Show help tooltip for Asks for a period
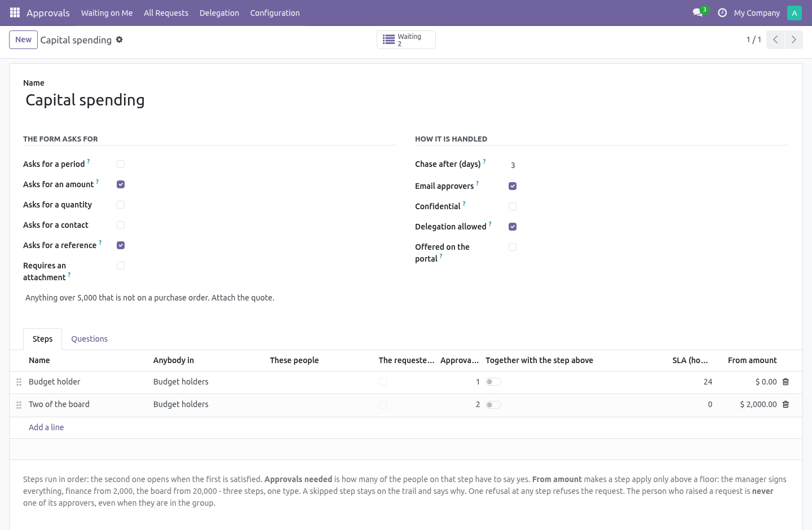The image size is (812, 530). click(x=89, y=161)
